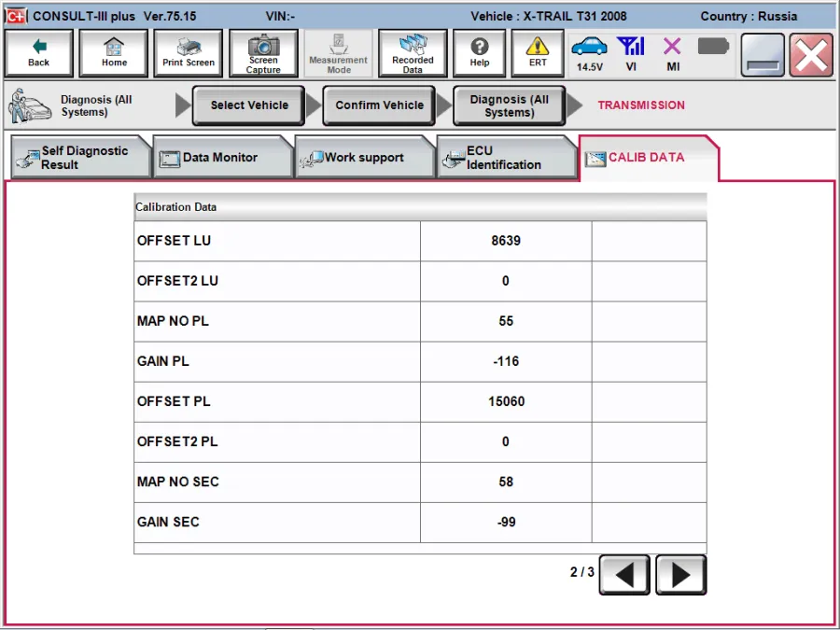Click the 2 / 3 page indicator
Image resolution: width=840 pixels, height=630 pixels.
(x=581, y=572)
